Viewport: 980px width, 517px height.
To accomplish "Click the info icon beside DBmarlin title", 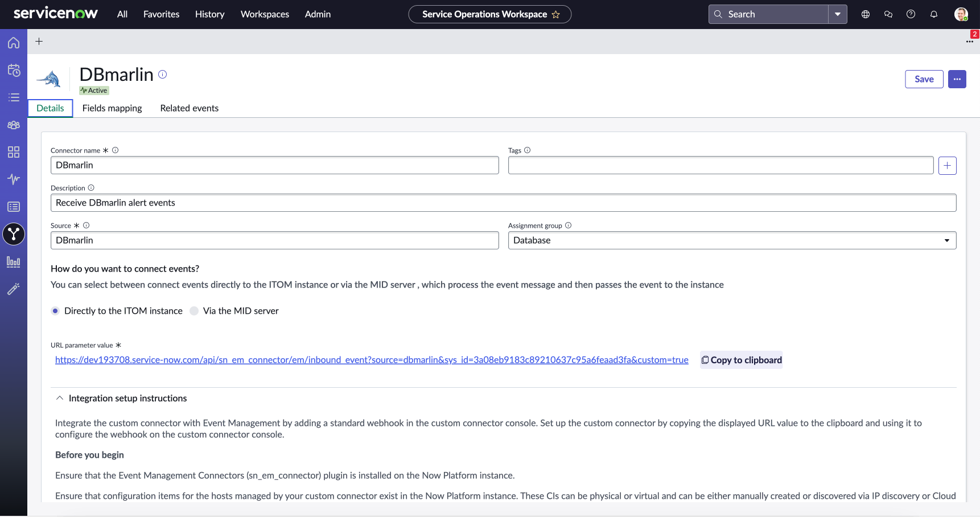I will [163, 74].
